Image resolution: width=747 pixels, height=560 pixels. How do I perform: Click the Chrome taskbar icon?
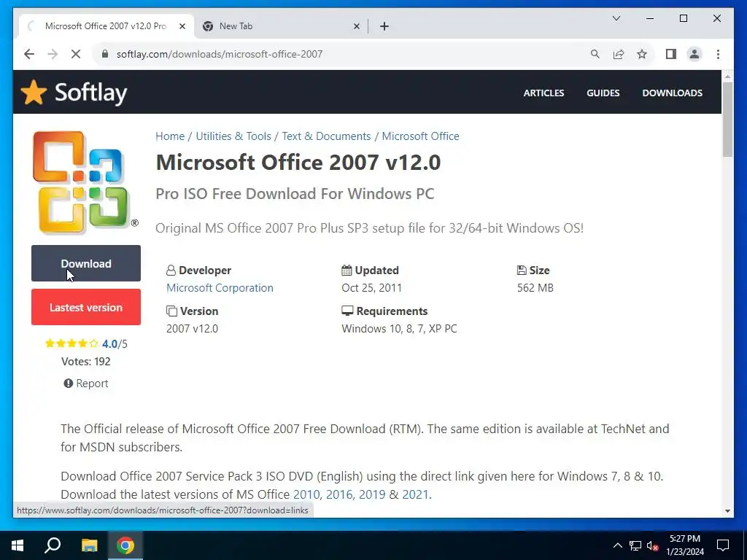click(125, 545)
